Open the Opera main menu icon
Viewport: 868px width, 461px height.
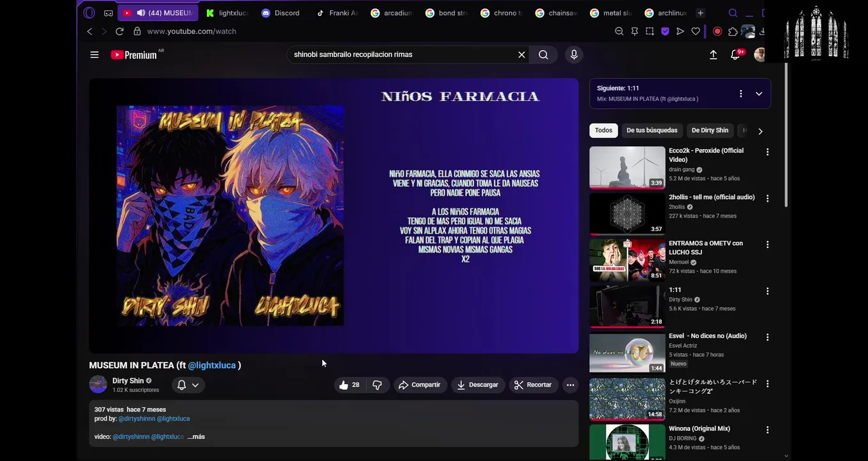pos(89,13)
